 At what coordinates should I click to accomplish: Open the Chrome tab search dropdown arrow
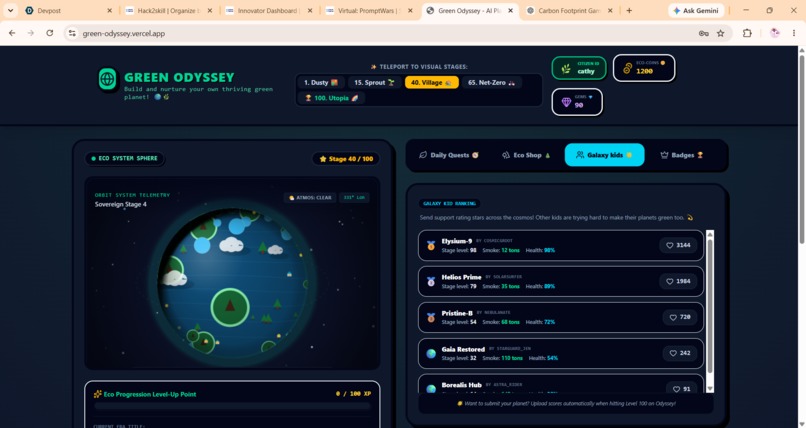pyautogui.click(x=10, y=10)
